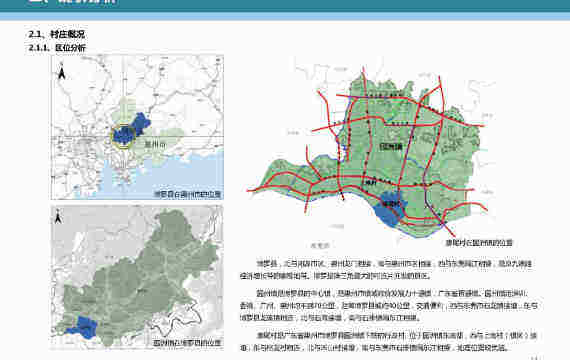The width and height of the screenshot is (570, 360).
Task: Click the blue highlighted county on Huizhou map
Action: tap(131, 128)
